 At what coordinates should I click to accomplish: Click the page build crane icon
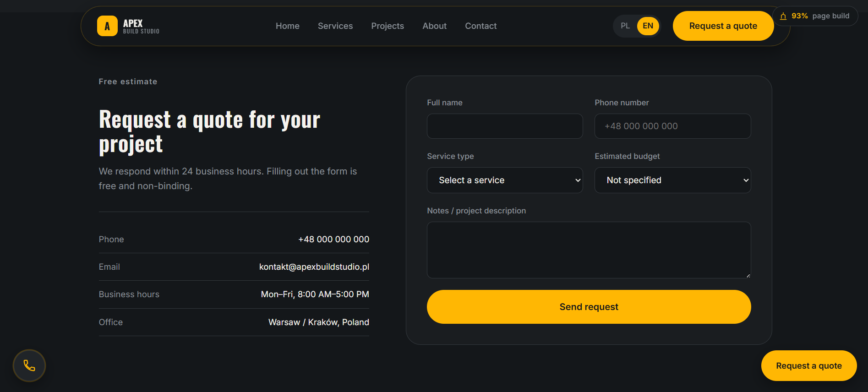pos(783,16)
